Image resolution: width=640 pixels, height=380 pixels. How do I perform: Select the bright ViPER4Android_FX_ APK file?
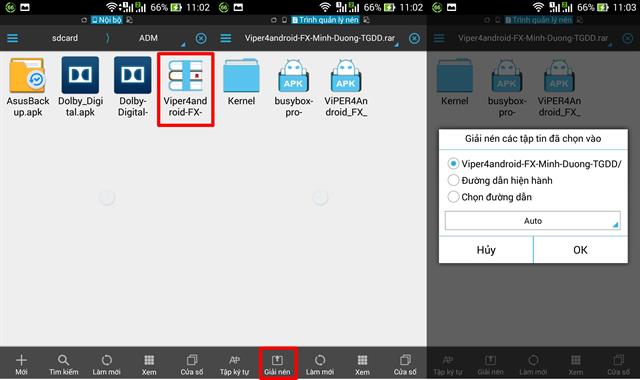pos(346,87)
